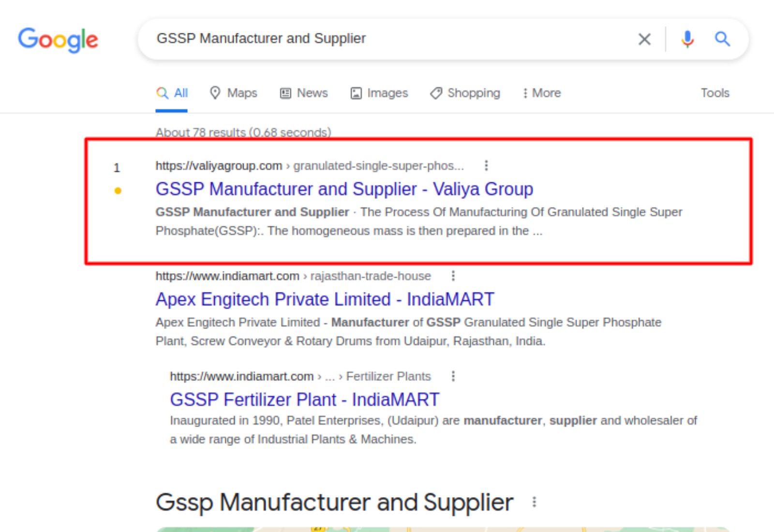Open options for the Gssp Manufacturer heading
This screenshot has height=532, width=774.
tap(534, 502)
